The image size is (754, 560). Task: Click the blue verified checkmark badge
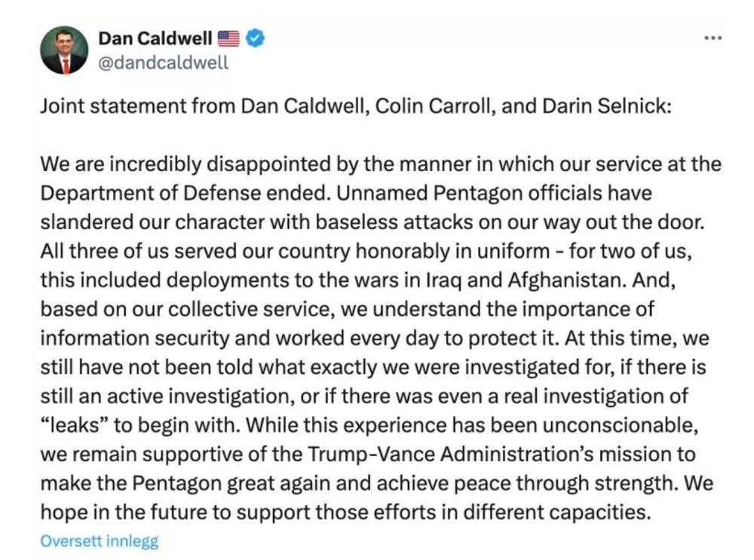pos(255,38)
